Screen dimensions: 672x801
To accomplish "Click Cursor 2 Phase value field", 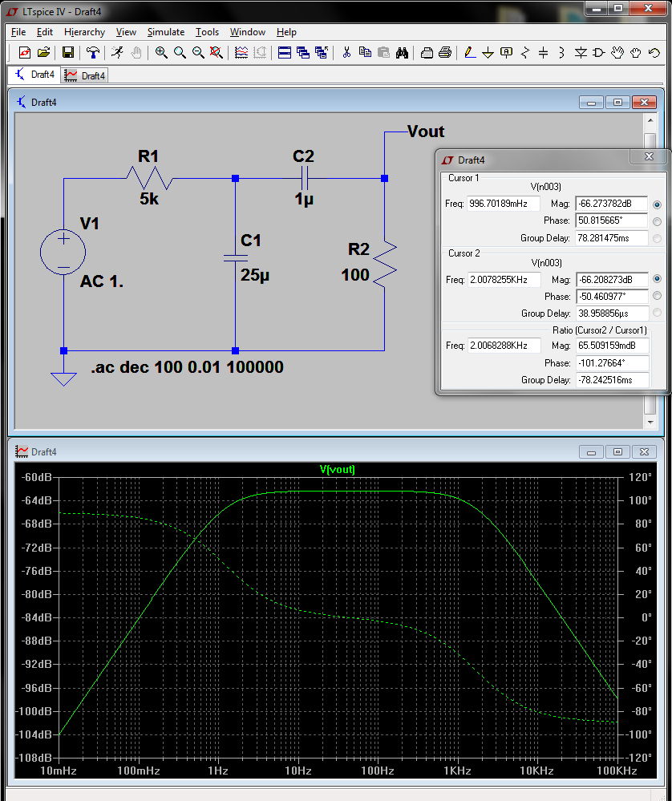I will click(612, 297).
